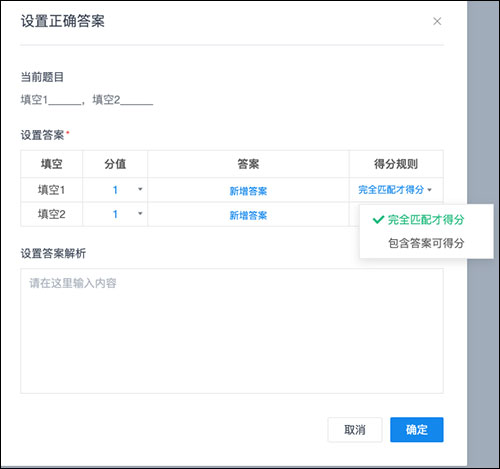Image resolution: width=500 pixels, height=469 pixels.
Task: Click the 答案 column header
Action: (248, 164)
